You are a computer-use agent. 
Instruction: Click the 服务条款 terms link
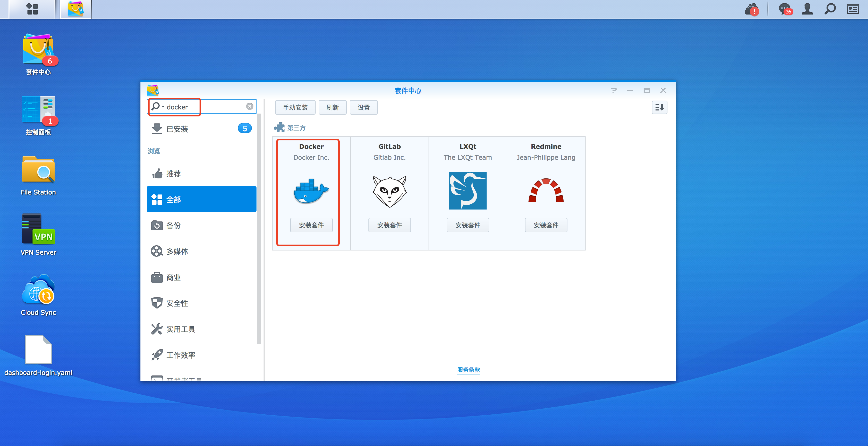point(467,370)
